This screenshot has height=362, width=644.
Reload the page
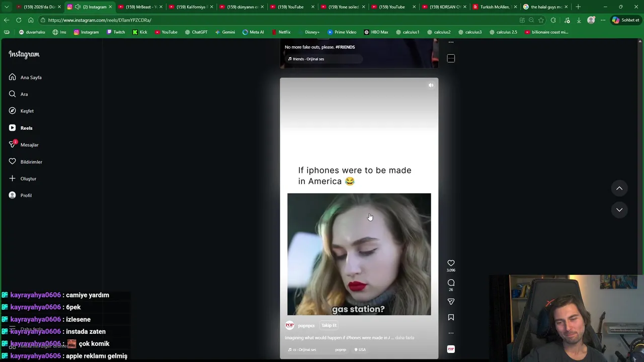[19, 20]
